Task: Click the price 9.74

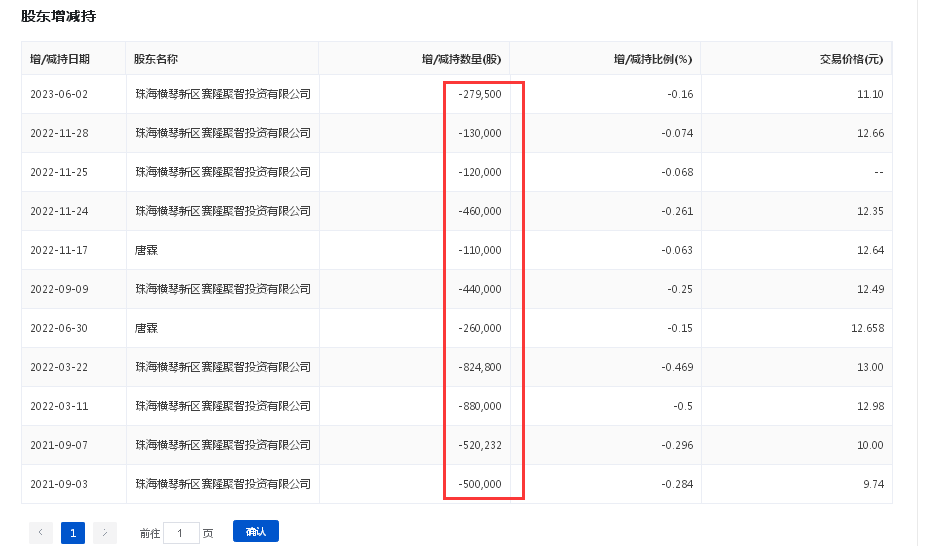Action: 873,484
